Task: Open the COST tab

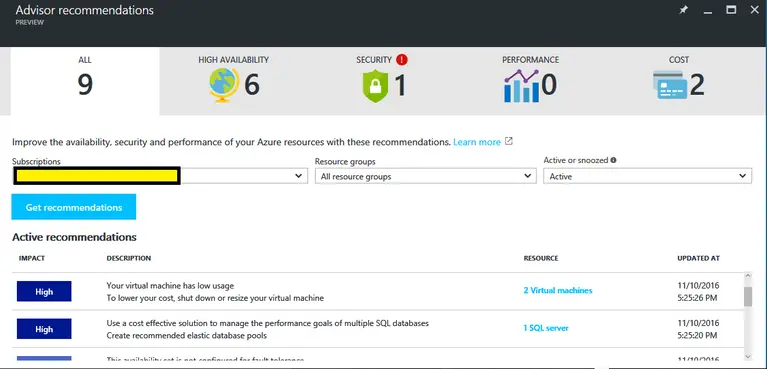Action: (x=678, y=81)
